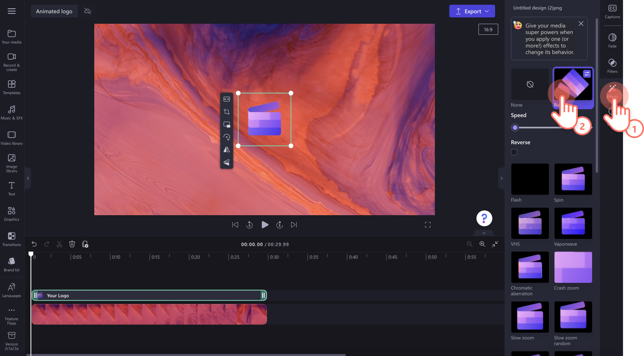Open the Captions tab

(x=612, y=12)
